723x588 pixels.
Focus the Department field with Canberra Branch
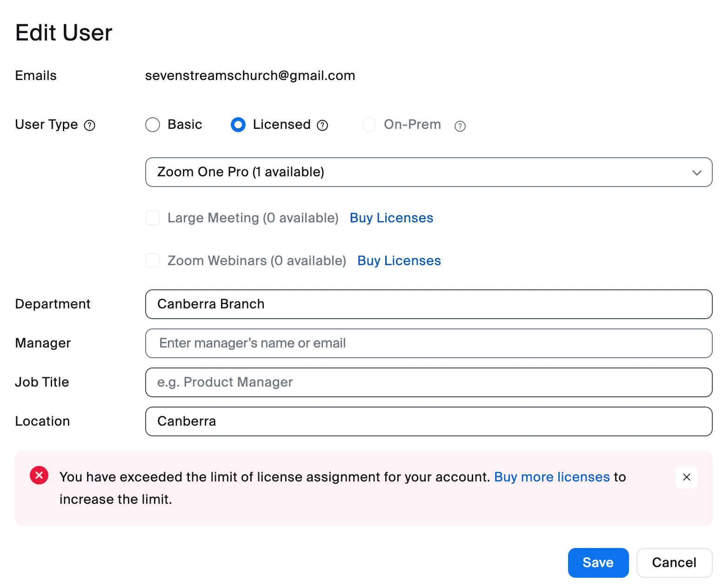428,304
